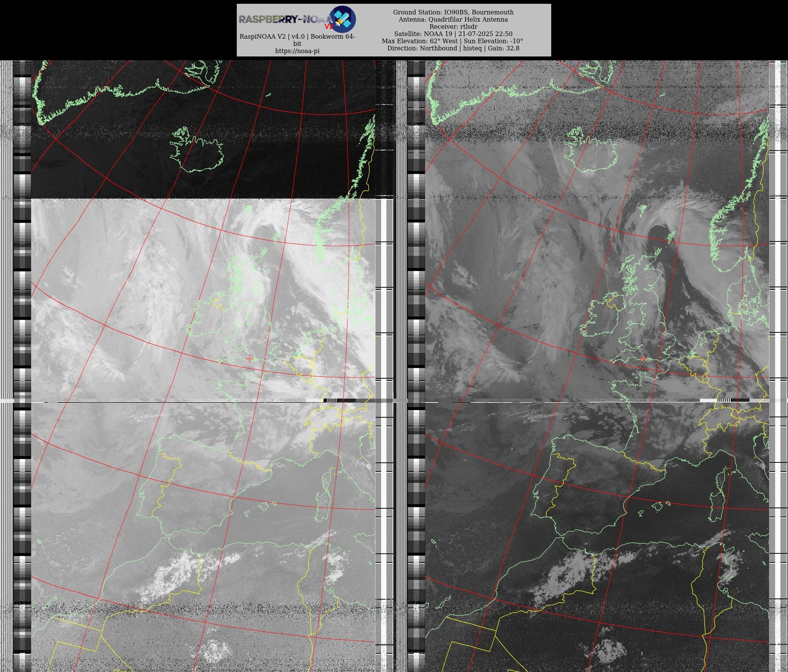Select the 'Max Elevation: 62° West' line

452,41
